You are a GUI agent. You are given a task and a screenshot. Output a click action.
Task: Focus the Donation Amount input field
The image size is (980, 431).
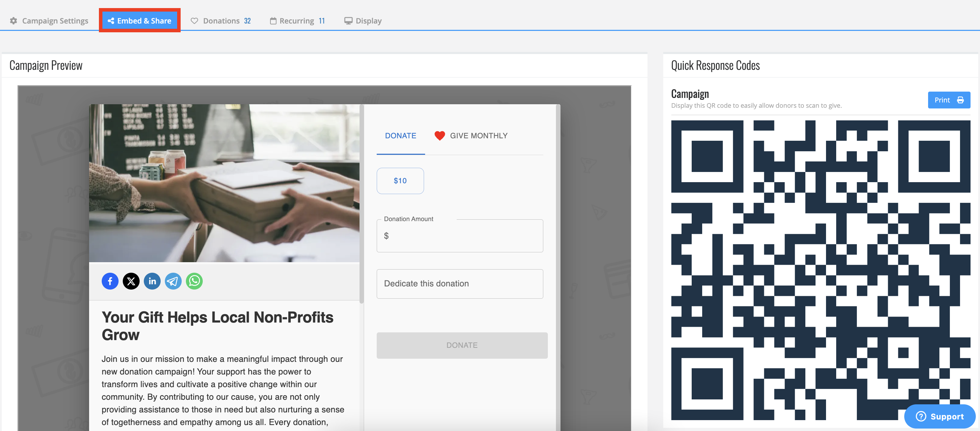pyautogui.click(x=459, y=236)
